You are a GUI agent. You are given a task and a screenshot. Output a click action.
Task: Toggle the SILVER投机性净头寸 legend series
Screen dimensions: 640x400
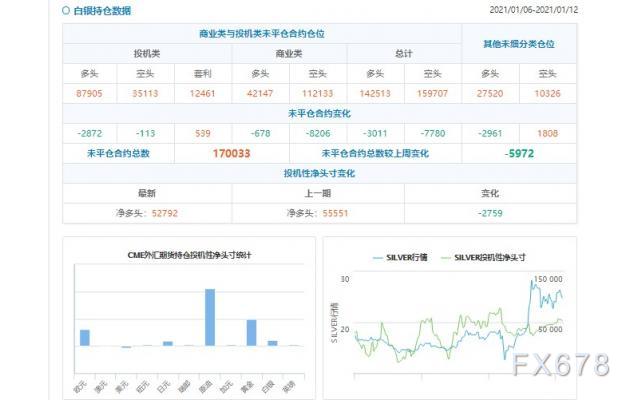coord(484,258)
